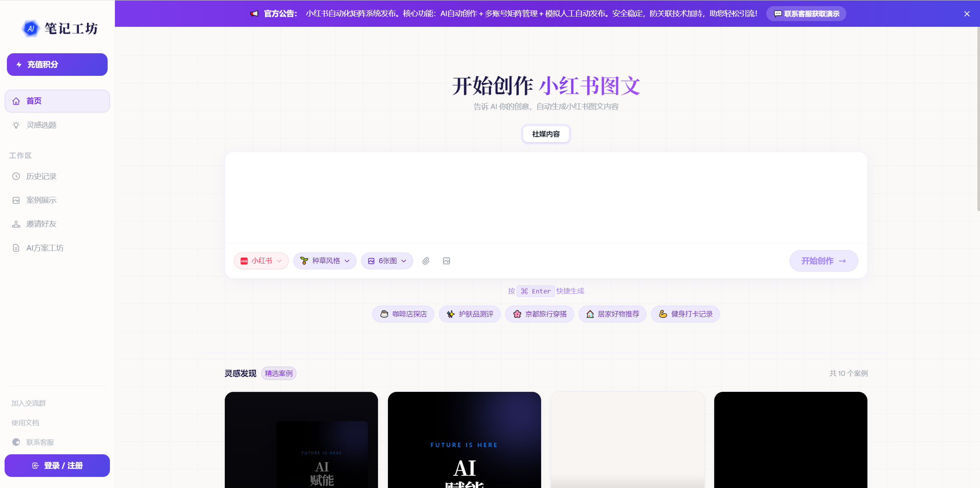Click the clock icon beside 历史记录

(x=16, y=176)
